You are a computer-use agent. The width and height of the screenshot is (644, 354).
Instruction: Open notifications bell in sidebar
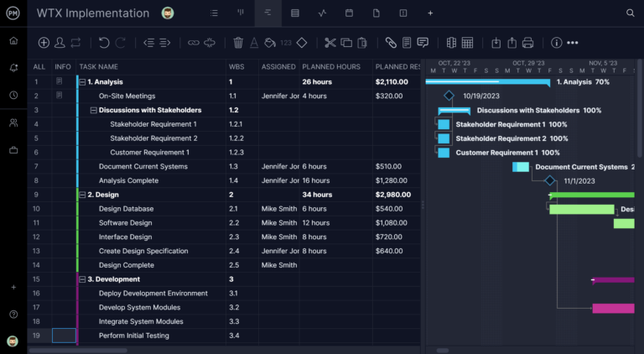pyautogui.click(x=13, y=68)
